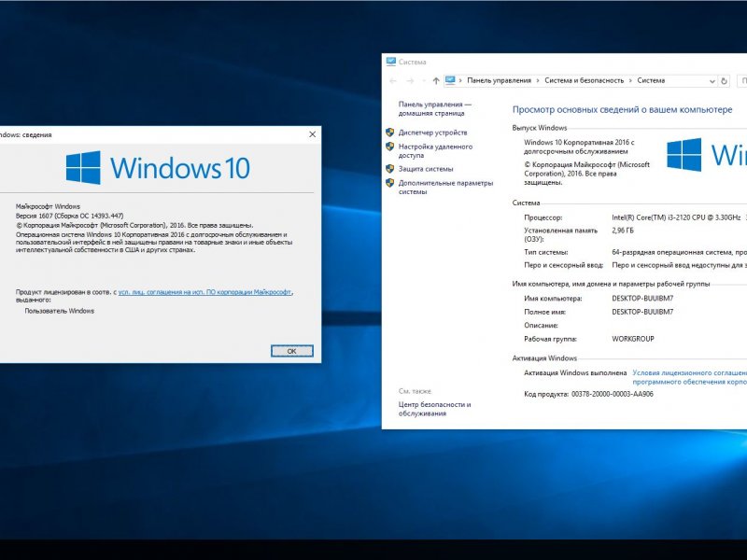
Task: Click the Windows 10 Корпоративная 2016 edition text
Action: pos(579,147)
